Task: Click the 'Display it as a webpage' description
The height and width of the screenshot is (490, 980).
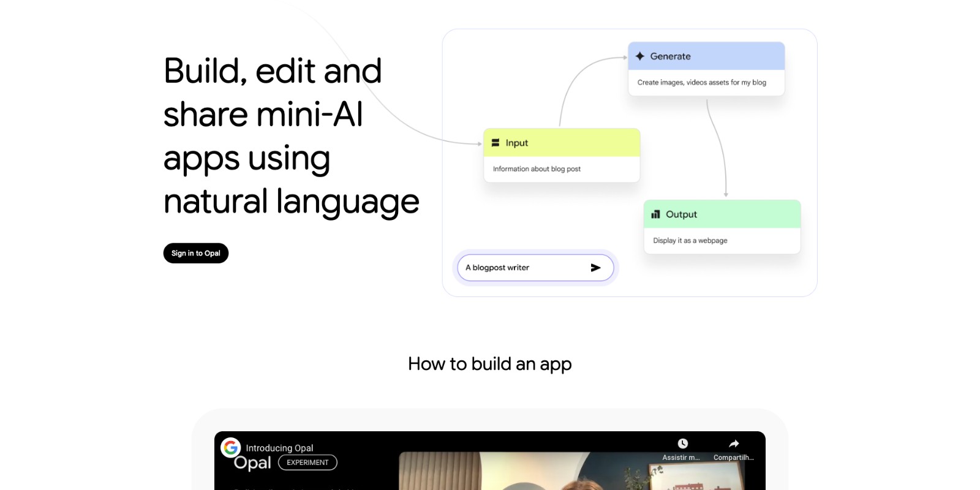Action: coord(690,241)
